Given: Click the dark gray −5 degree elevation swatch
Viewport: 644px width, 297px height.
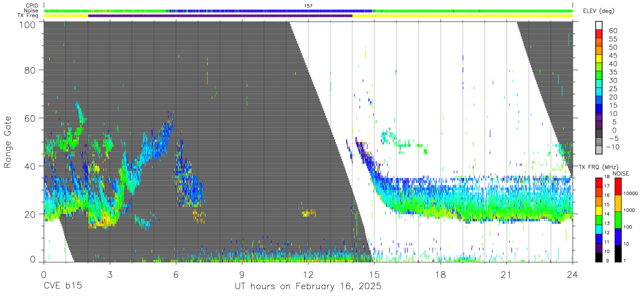Looking at the screenshot, I should pyautogui.click(x=599, y=134).
